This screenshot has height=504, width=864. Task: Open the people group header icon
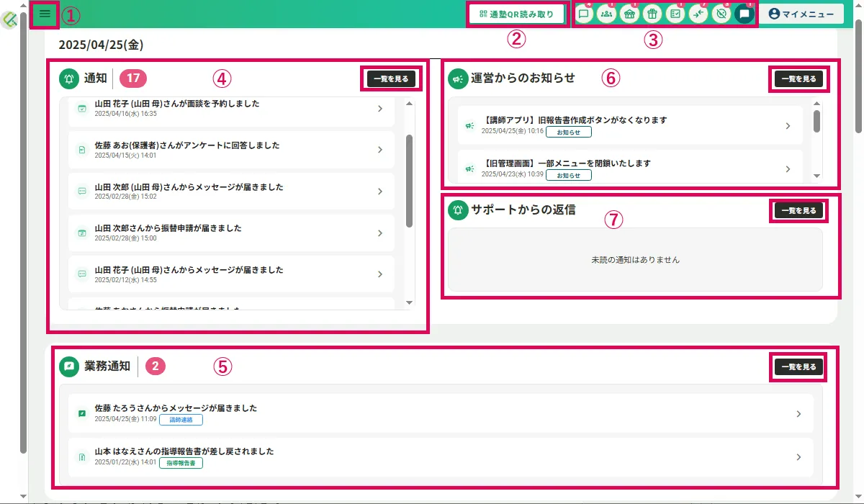coord(606,14)
